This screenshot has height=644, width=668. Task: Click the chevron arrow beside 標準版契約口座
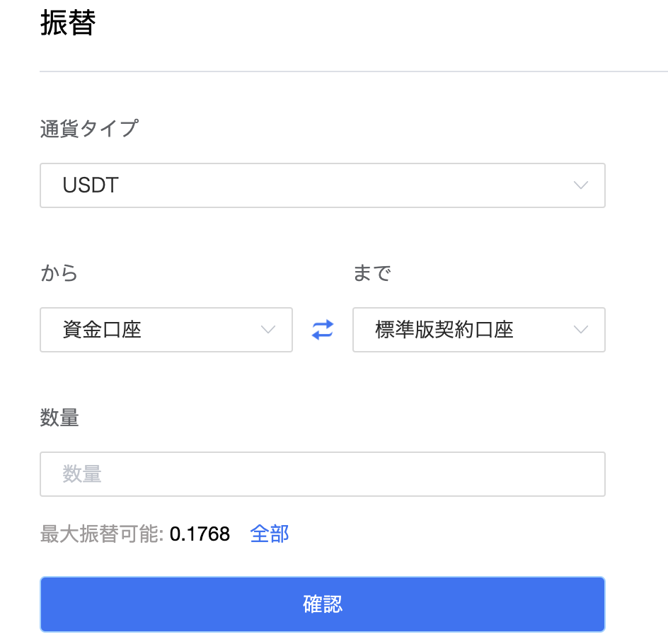click(x=581, y=330)
